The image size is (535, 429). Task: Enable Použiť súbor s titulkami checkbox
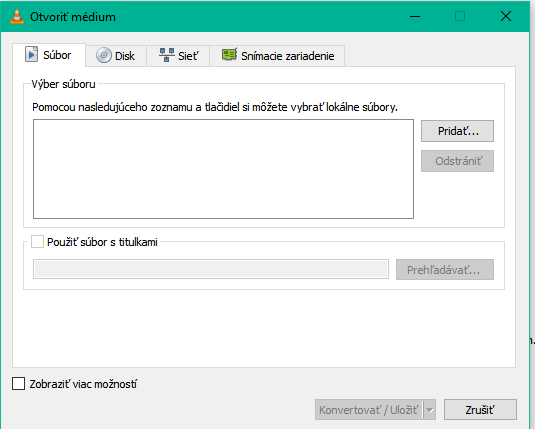(38, 242)
